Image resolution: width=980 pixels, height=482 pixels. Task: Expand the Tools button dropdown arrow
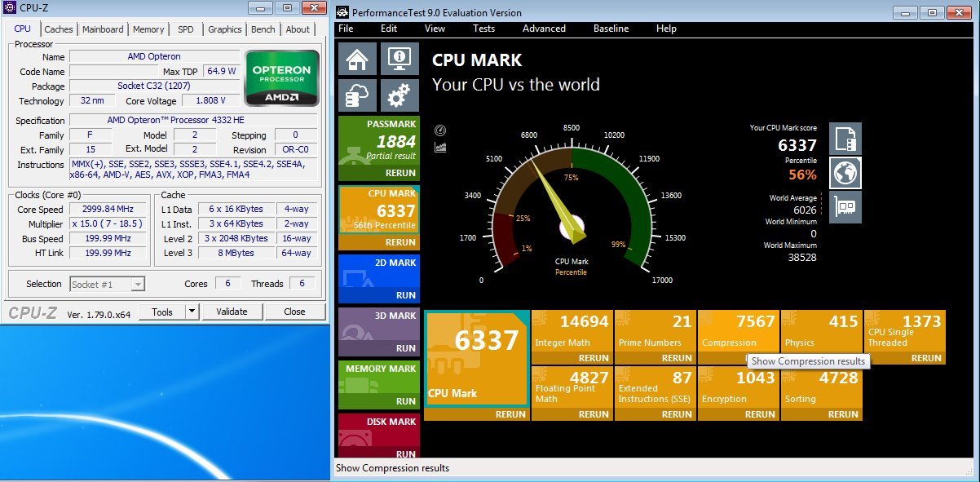tap(191, 312)
